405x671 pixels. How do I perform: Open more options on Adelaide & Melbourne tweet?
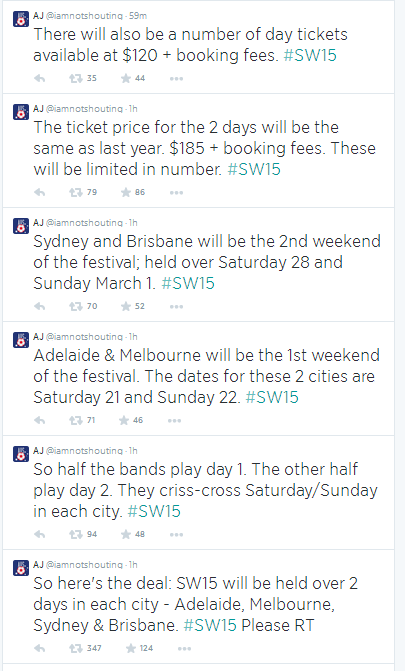click(174, 421)
